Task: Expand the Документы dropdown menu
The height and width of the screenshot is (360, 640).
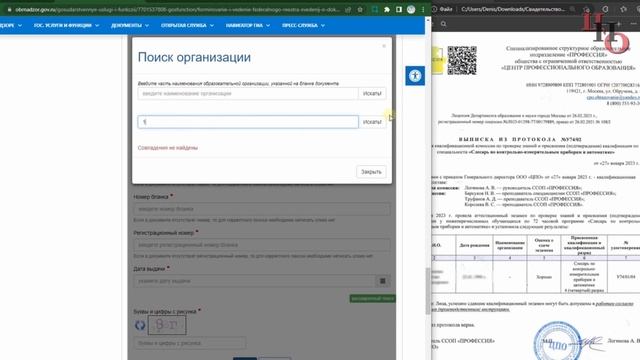Action: click(x=130, y=25)
